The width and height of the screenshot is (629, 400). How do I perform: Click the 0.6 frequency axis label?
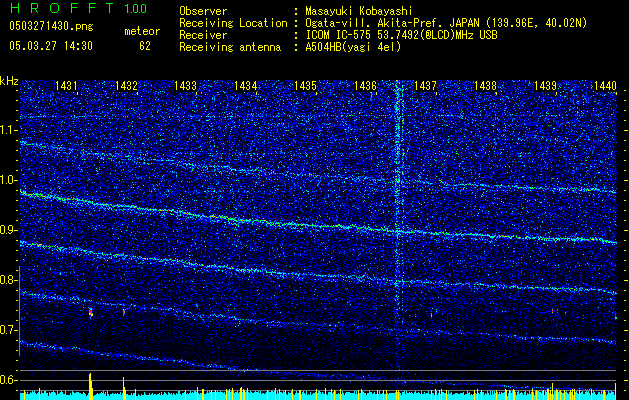point(9,380)
